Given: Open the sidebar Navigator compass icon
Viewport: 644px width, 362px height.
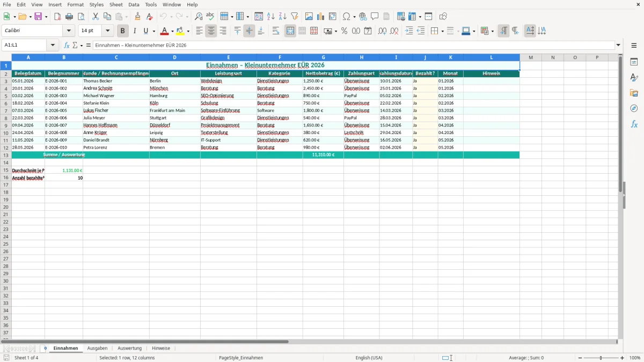Looking at the screenshot, I should (634, 109).
